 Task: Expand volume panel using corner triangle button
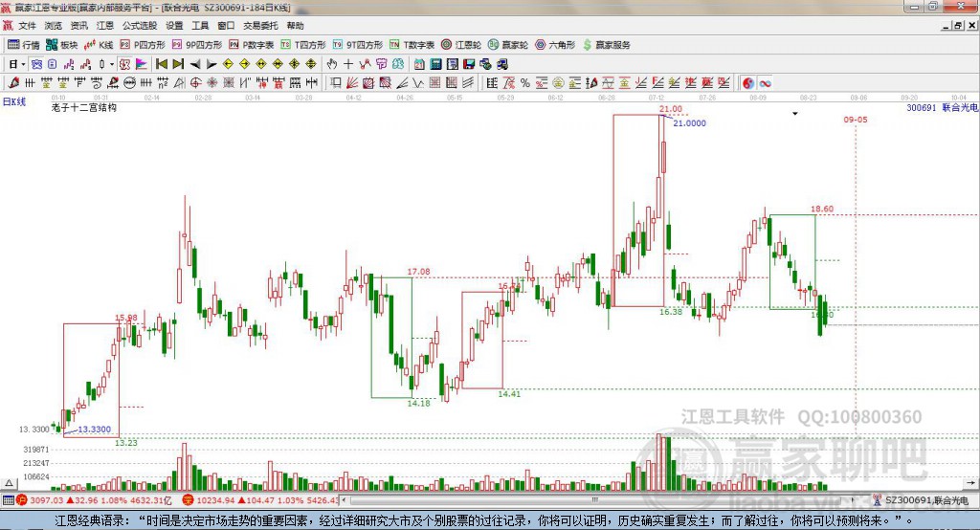[9, 483]
